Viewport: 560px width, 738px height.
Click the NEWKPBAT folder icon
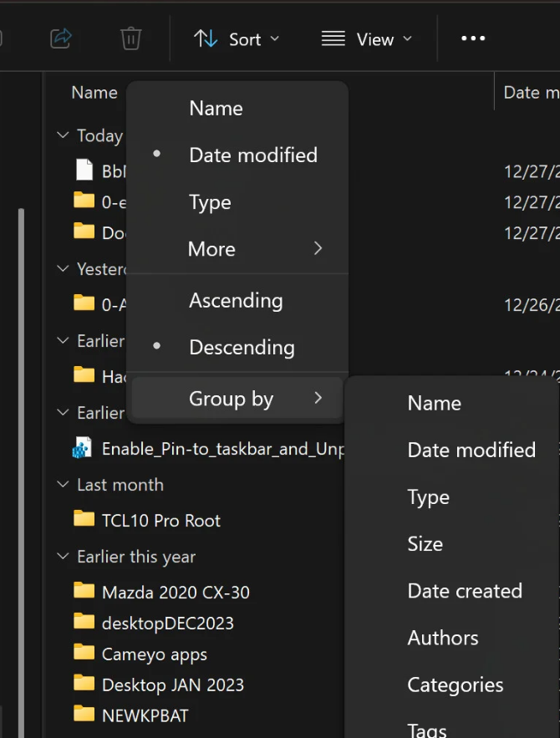tap(84, 715)
